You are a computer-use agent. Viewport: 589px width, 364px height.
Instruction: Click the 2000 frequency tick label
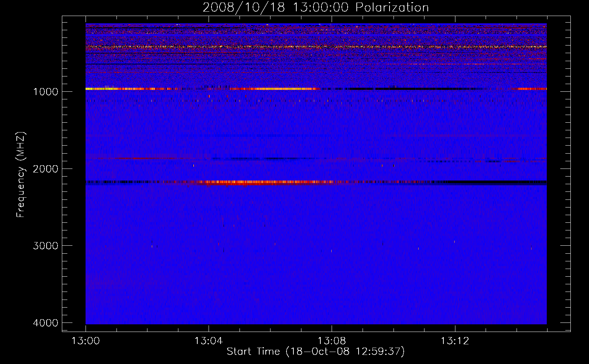pos(46,169)
